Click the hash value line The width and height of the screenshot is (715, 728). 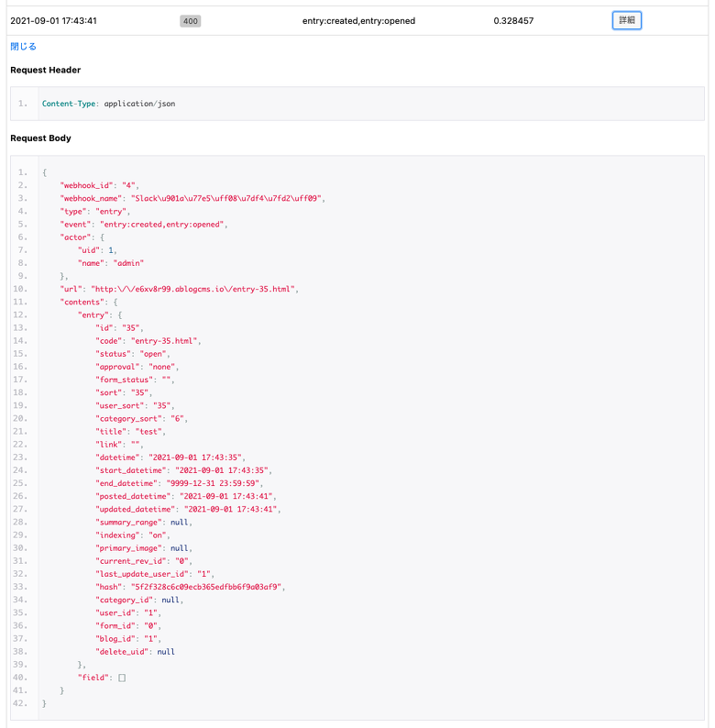(x=190, y=587)
